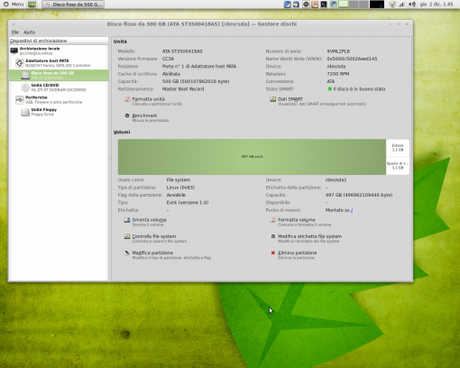Select Adattatore host PATA entry
460x368 pixels.
tap(59, 63)
